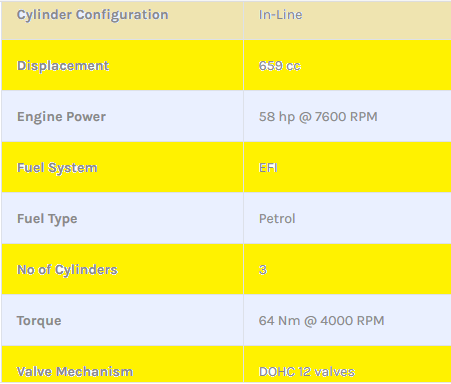Select the 64 Nm @ 4000 RPM value
The width and height of the screenshot is (451, 384).
[x=321, y=321]
